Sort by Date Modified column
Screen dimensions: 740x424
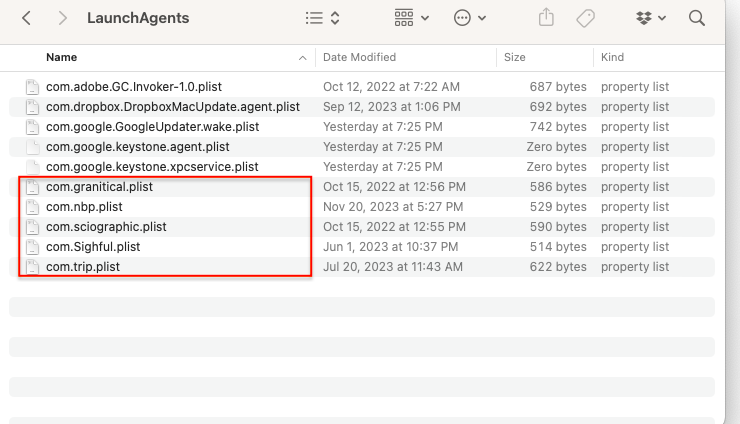[359, 57]
